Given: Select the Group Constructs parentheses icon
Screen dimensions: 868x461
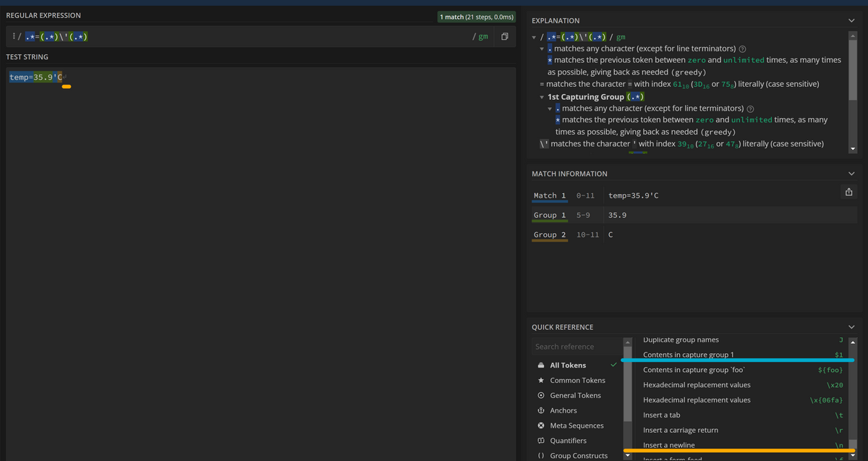Looking at the screenshot, I should tap(541, 456).
